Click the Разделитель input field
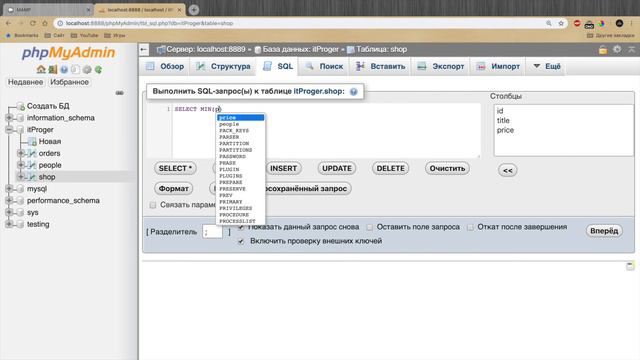This screenshot has height=360, width=640. pos(212,232)
